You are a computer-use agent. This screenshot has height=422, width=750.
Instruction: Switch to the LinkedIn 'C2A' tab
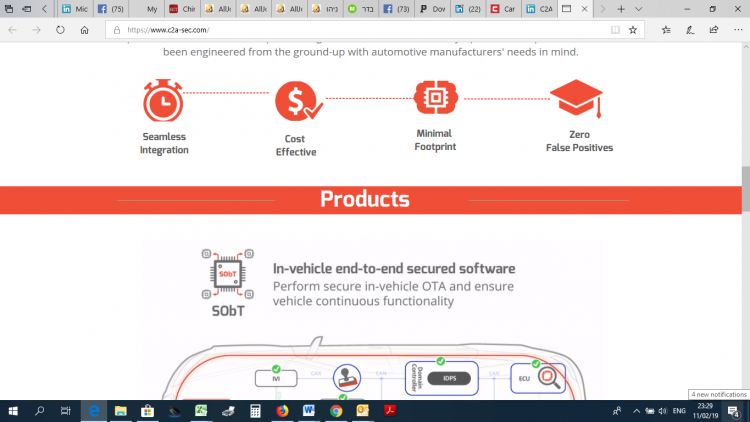[x=539, y=9]
